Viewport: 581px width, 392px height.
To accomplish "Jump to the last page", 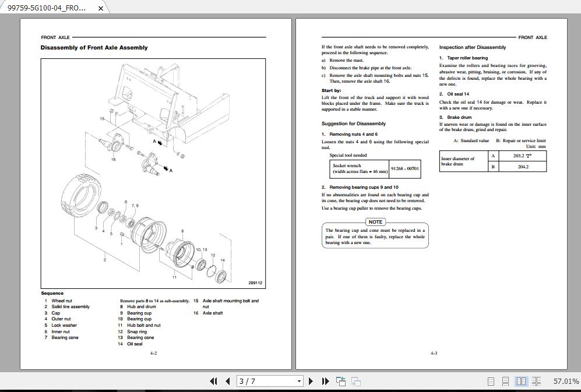I will 325,381.
